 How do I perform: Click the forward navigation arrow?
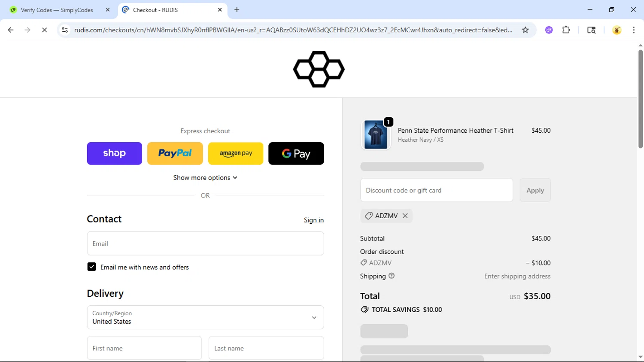click(x=27, y=30)
